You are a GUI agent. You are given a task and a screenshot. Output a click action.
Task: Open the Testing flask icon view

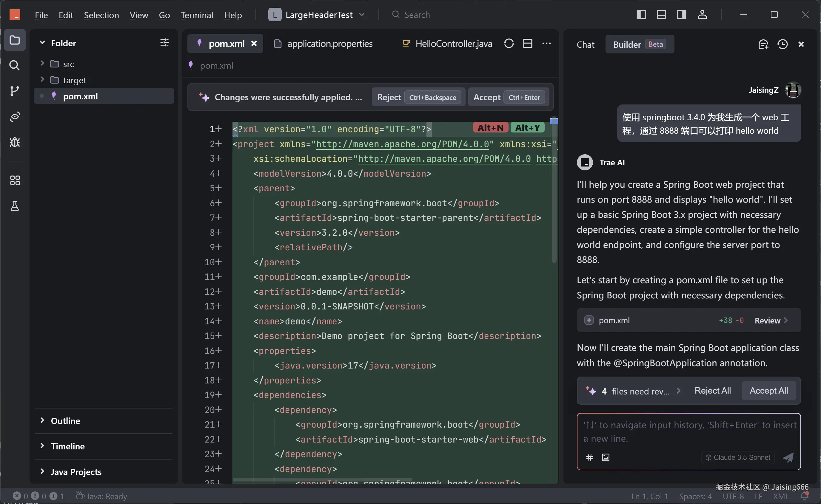click(x=14, y=206)
